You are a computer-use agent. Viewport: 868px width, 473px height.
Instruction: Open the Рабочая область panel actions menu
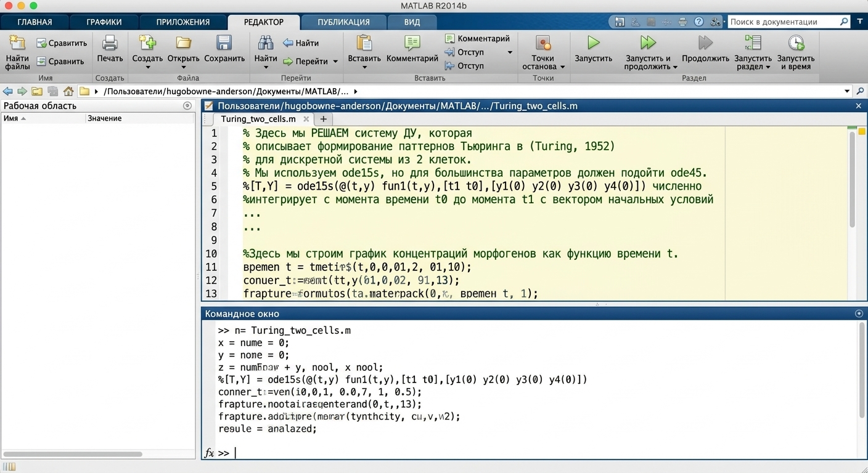[x=187, y=105]
